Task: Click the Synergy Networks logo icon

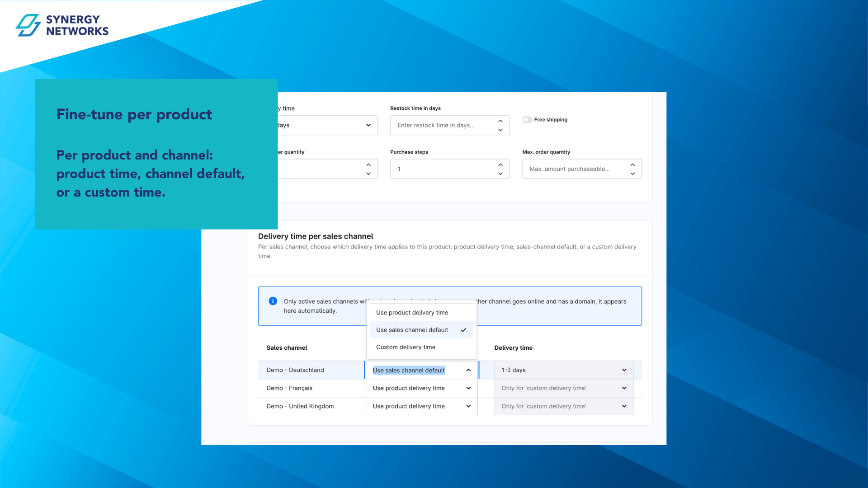Action: point(28,25)
